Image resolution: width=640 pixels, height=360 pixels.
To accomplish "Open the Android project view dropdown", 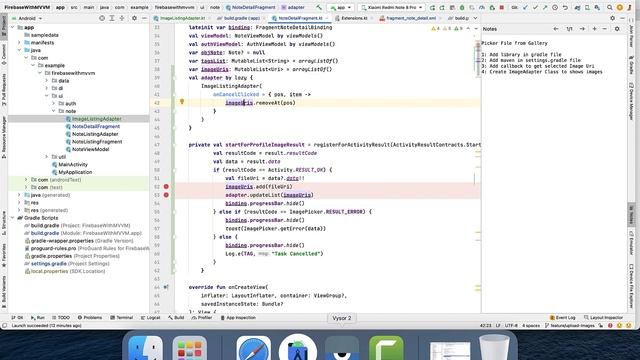I will click(27, 18).
